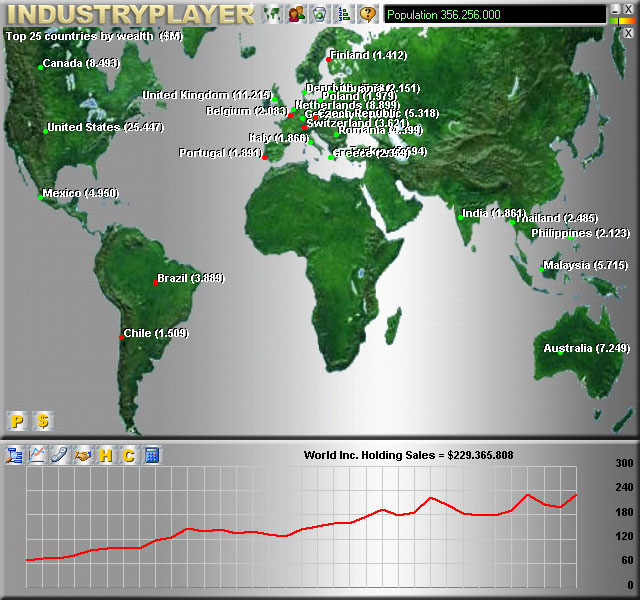Click the recycle bin icon
The width and height of the screenshot is (640, 600).
coord(320,14)
